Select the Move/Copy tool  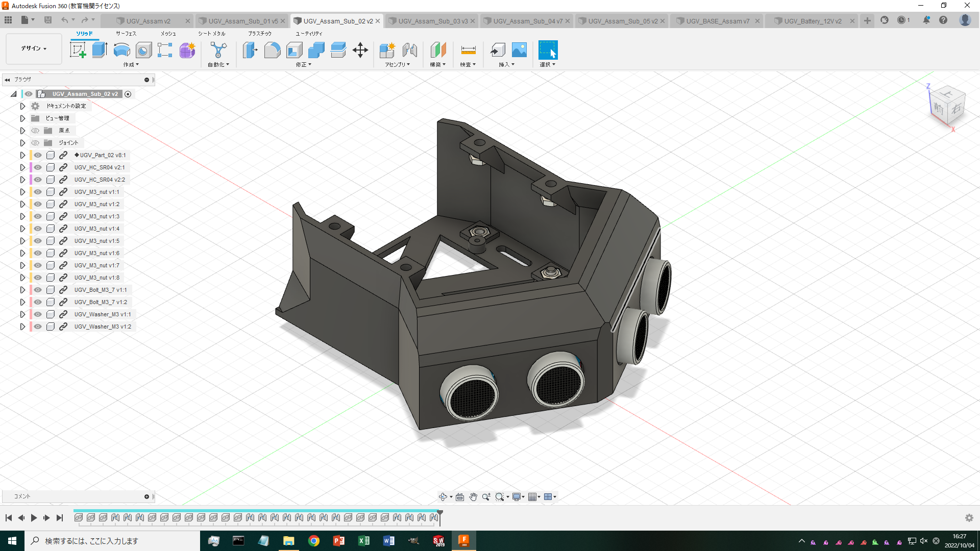[x=361, y=51]
